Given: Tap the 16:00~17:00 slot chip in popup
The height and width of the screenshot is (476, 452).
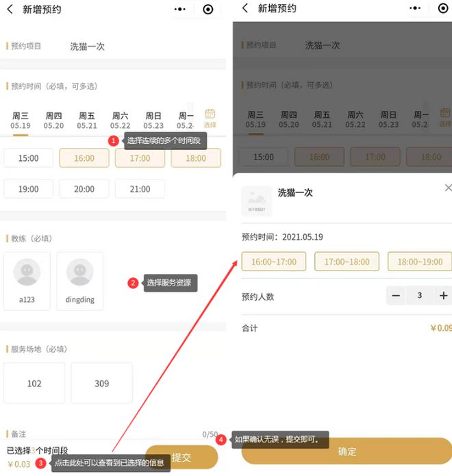Looking at the screenshot, I should click(x=274, y=262).
